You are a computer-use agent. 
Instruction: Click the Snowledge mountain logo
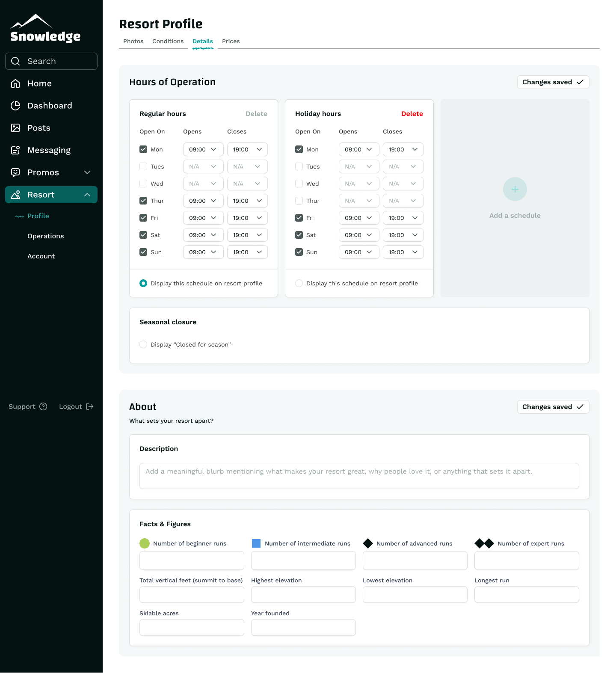(45, 28)
